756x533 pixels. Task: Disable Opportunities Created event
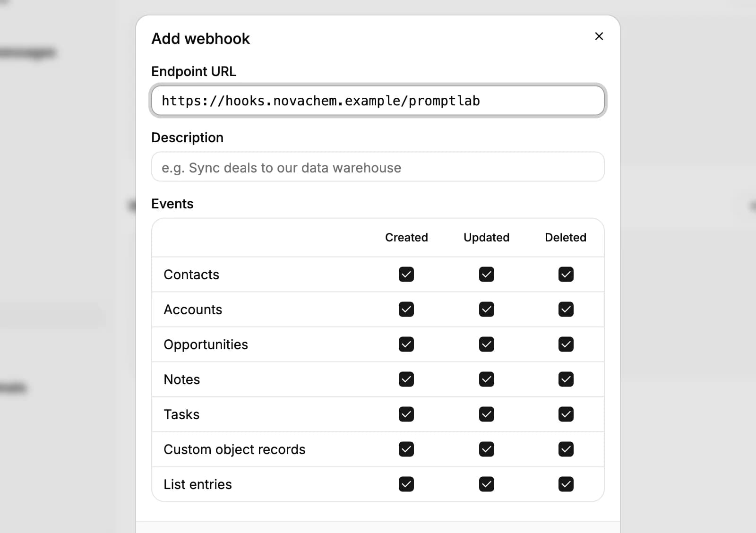[406, 344]
